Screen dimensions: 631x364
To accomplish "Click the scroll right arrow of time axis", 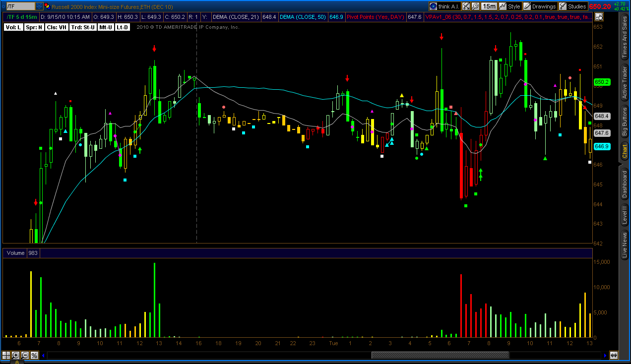I will click(605, 355).
